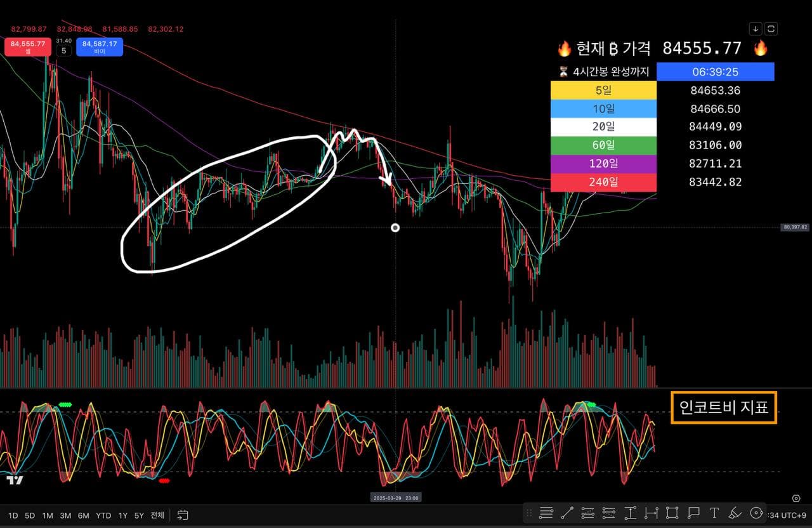Pick the highlighter brush tool
This screenshot has width=812, height=528.
pyautogui.click(x=735, y=513)
